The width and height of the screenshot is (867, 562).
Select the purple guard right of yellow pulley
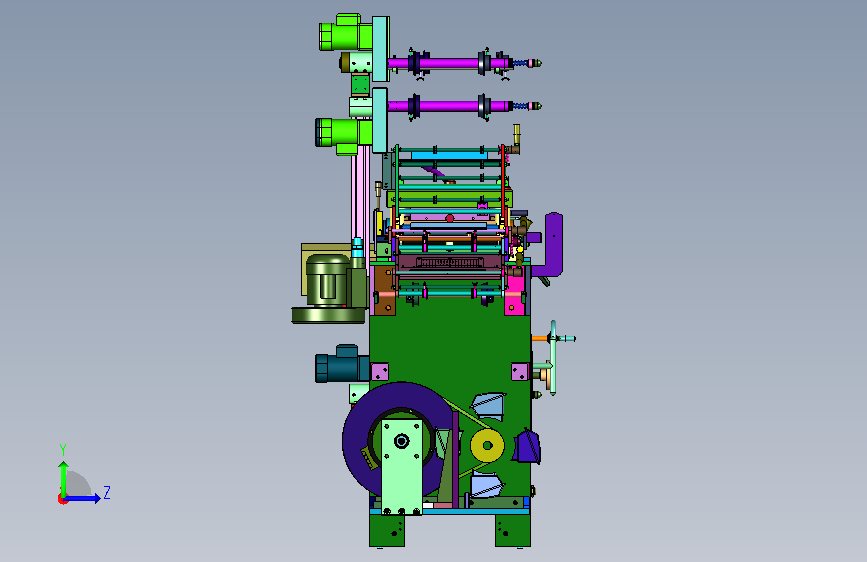click(x=527, y=447)
